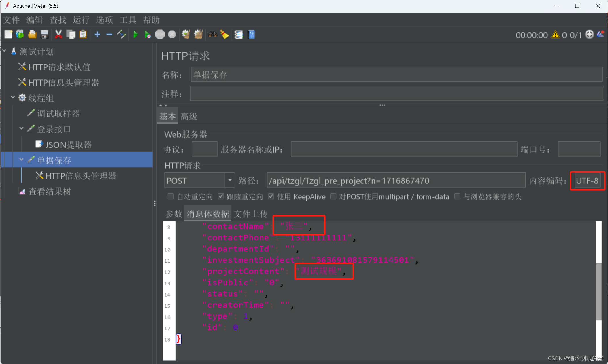
Task: Save the test plan with disk icon
Action: (44, 35)
